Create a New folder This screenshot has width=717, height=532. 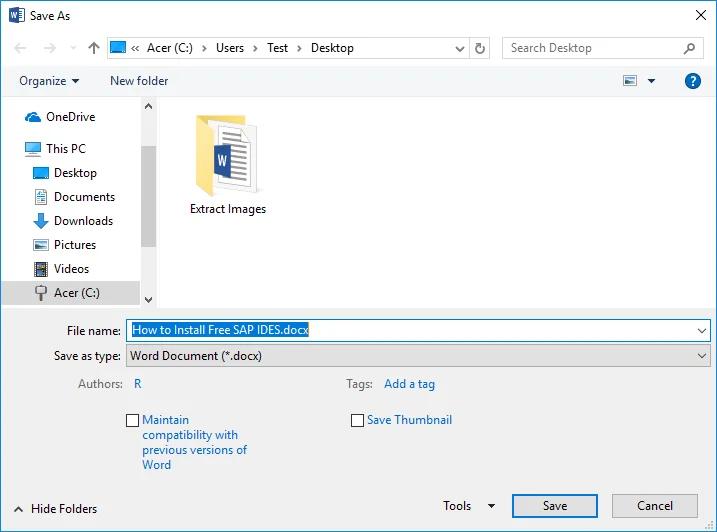tap(139, 81)
